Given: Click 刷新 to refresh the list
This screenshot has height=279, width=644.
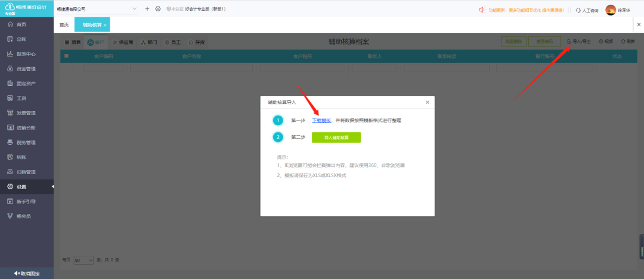Looking at the screenshot, I should (628, 42).
